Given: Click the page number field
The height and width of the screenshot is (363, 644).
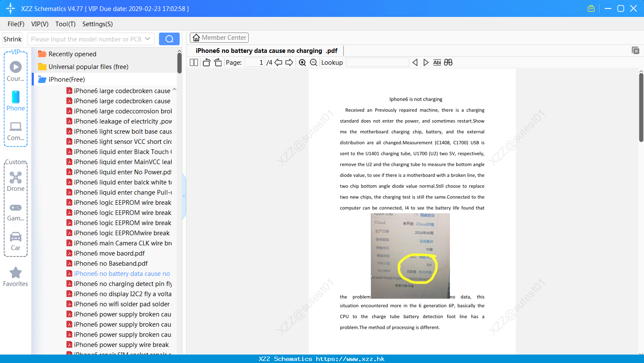Looking at the screenshot, I should (x=255, y=63).
